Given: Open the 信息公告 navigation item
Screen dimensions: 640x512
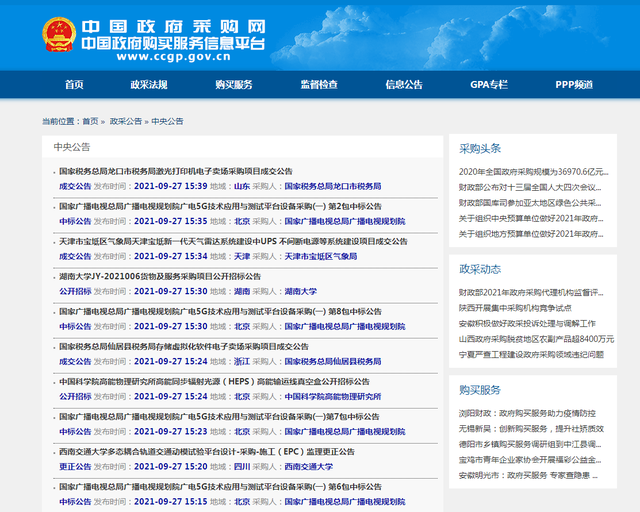Looking at the screenshot, I should (x=404, y=85).
